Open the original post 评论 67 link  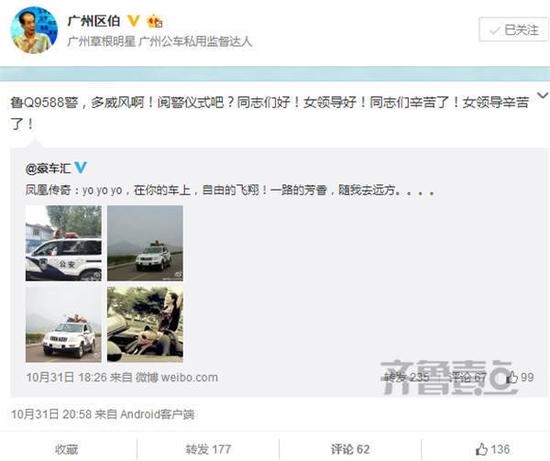(x=468, y=377)
